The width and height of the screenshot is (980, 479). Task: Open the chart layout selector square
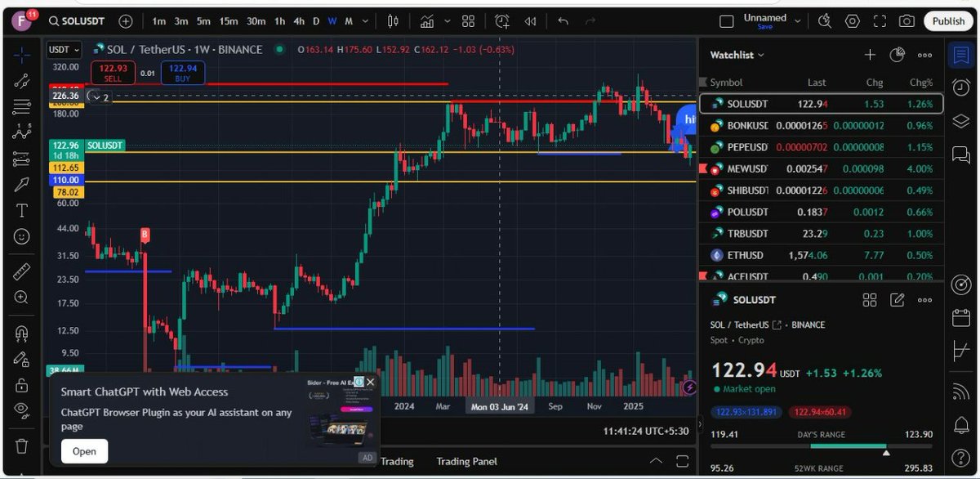click(727, 21)
